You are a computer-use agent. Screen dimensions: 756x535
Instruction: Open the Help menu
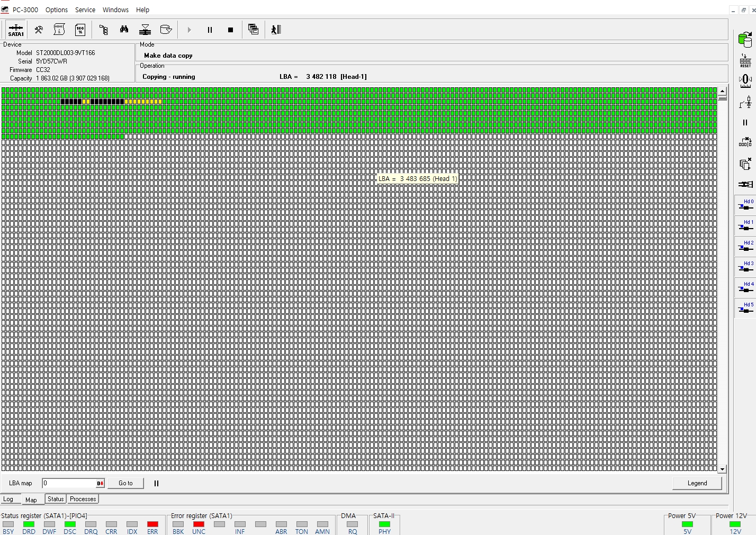(x=143, y=10)
